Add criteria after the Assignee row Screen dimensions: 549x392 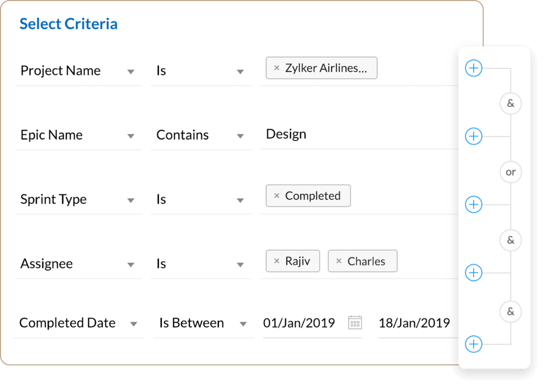point(473,273)
